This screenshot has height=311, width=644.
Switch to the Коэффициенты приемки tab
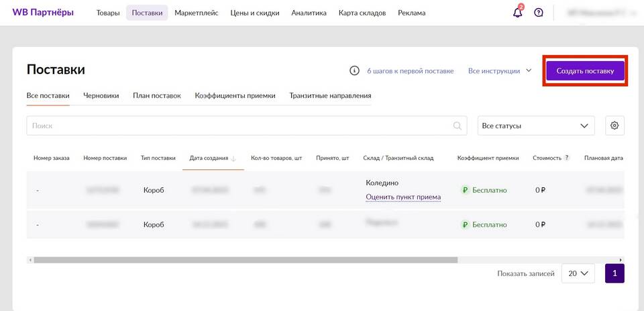point(235,95)
